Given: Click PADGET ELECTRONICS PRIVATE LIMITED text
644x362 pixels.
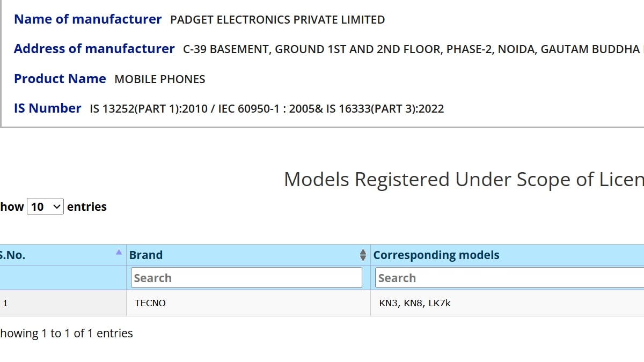Looking at the screenshot, I should click(x=277, y=20).
